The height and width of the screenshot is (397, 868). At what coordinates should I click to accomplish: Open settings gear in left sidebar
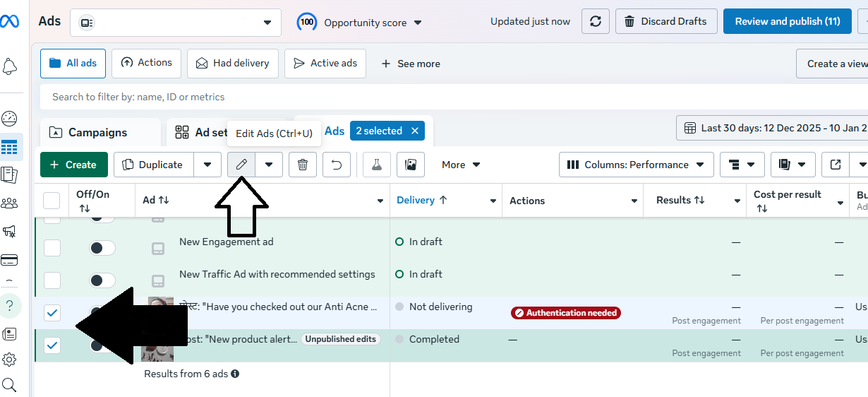coord(9,360)
